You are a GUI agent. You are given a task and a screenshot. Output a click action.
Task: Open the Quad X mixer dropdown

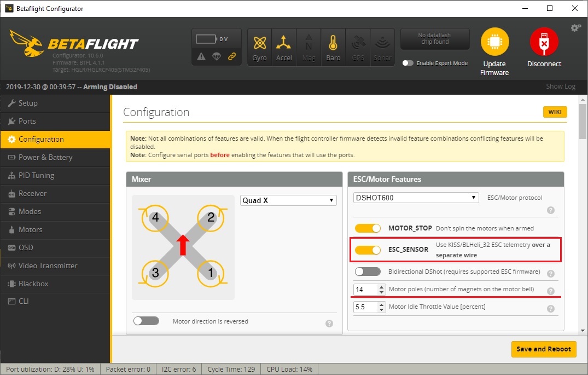(288, 200)
